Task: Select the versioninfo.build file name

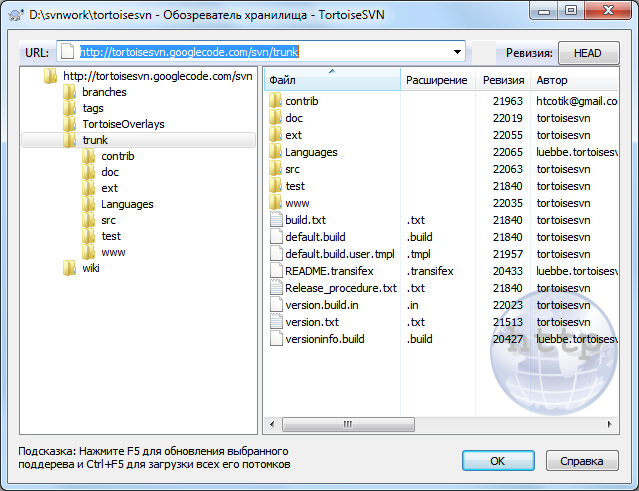Action: (325, 339)
